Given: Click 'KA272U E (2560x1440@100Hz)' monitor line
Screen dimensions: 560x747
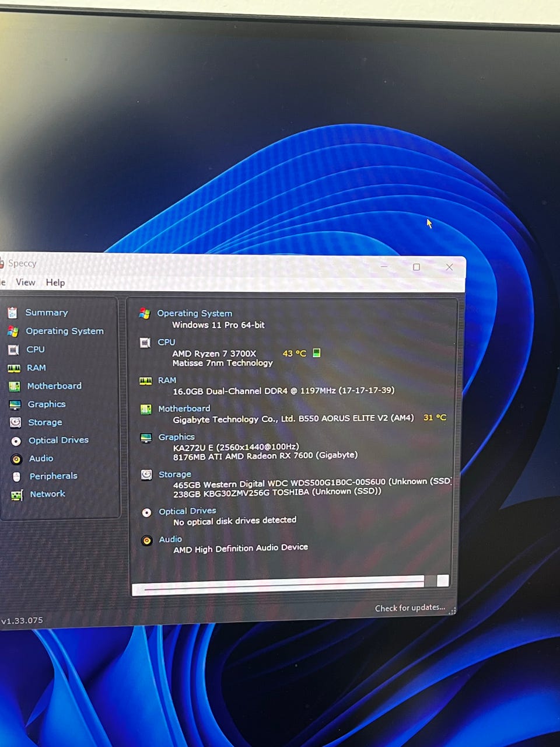Looking at the screenshot, I should tap(236, 447).
